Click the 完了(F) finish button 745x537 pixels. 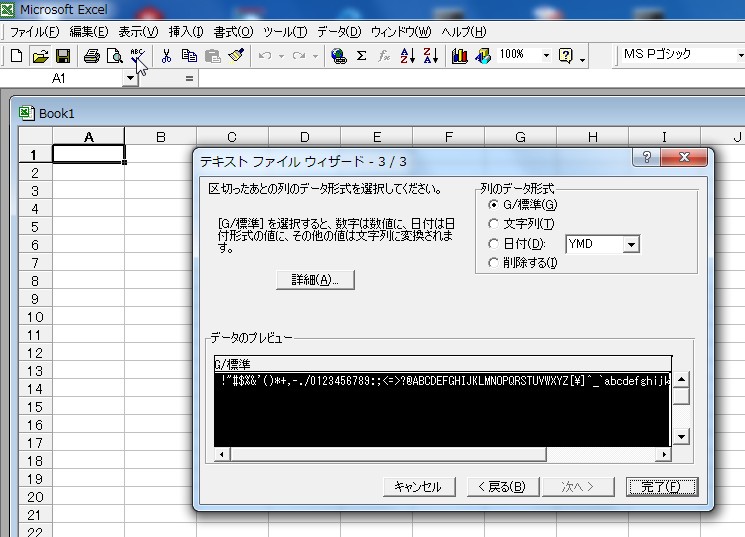coord(662,487)
